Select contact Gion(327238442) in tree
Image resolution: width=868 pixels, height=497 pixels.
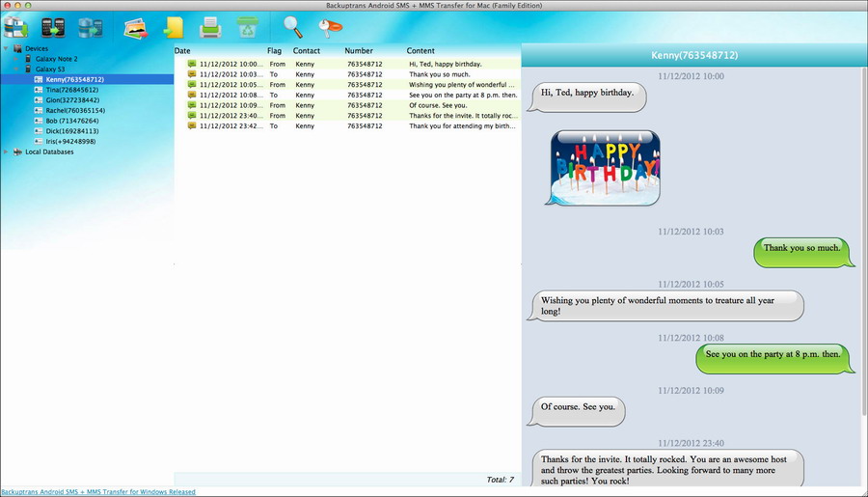[x=72, y=100]
